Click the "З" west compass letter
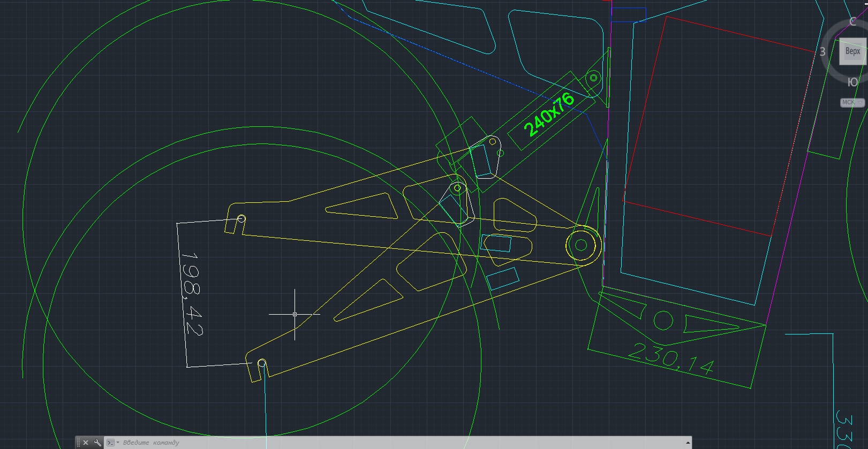Image resolution: width=868 pixels, height=449 pixels. (822, 52)
